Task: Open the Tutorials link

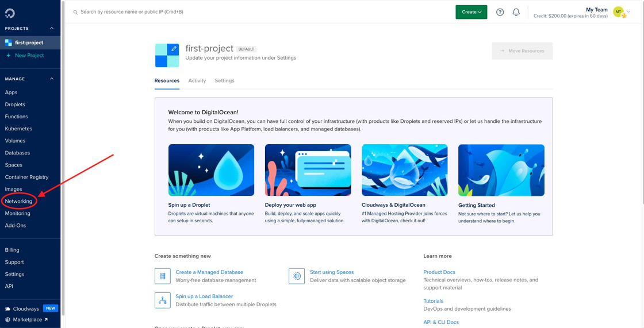Action: click(x=434, y=301)
